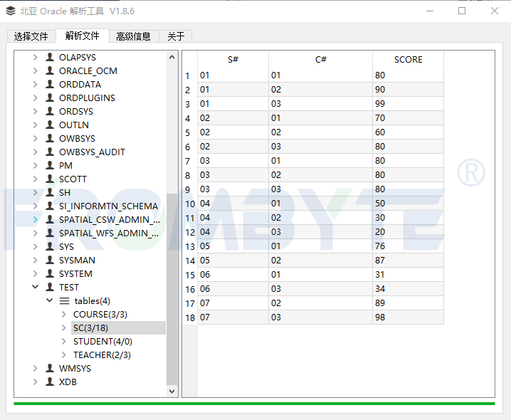Select the TEACHER(2/3) table

[102, 355]
